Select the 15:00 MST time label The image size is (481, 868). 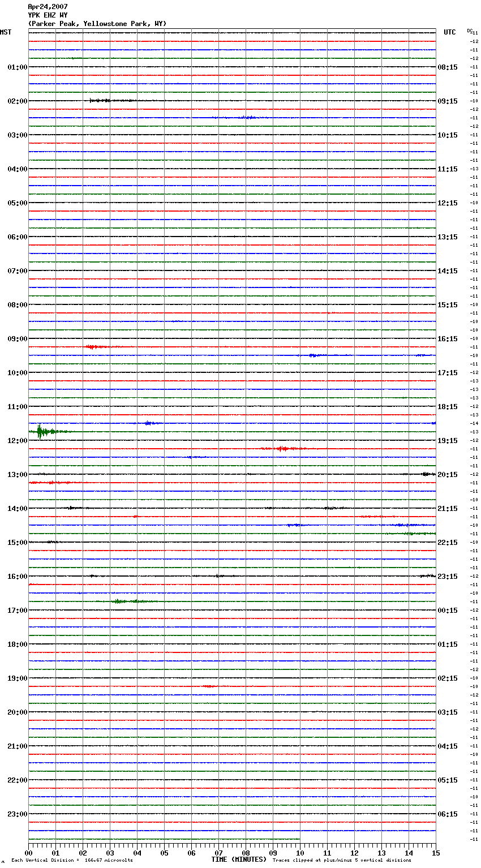[x=18, y=543]
